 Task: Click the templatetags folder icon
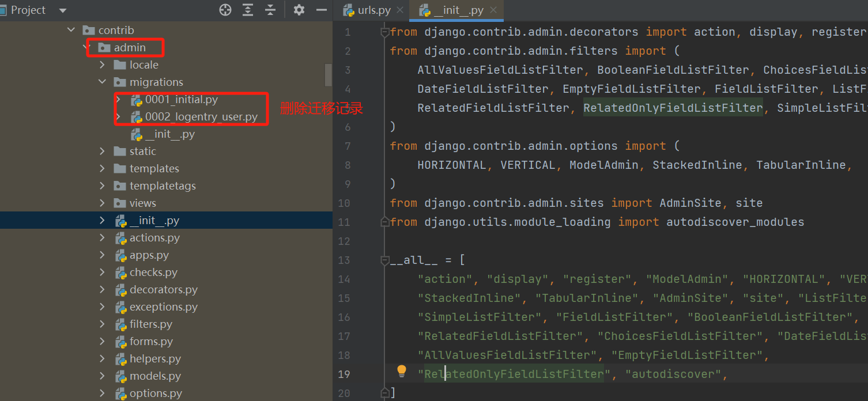(x=120, y=186)
